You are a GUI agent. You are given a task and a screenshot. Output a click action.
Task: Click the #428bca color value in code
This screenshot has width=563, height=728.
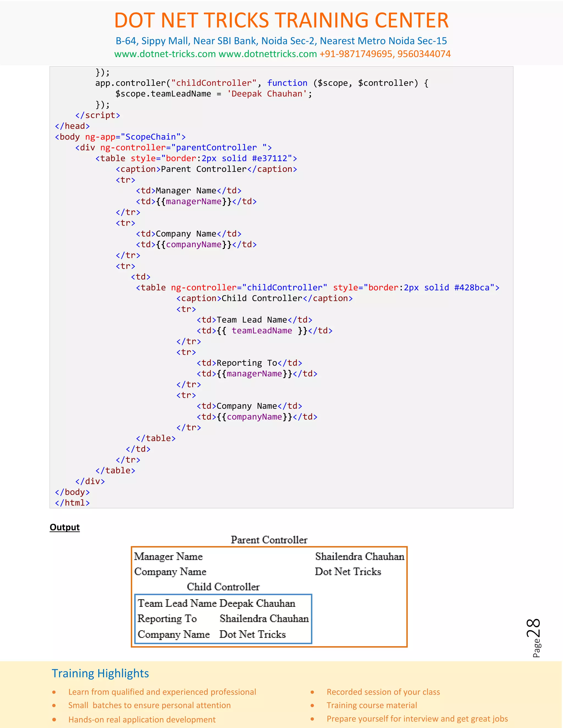(472, 288)
